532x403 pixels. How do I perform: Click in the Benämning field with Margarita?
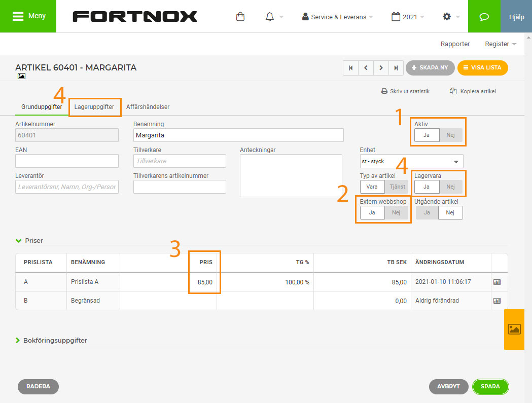(x=238, y=135)
